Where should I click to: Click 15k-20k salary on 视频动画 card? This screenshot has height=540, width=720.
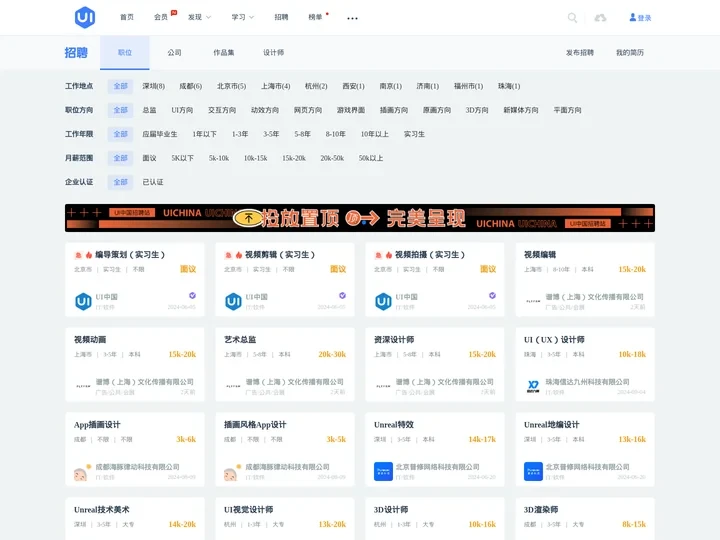point(182,354)
